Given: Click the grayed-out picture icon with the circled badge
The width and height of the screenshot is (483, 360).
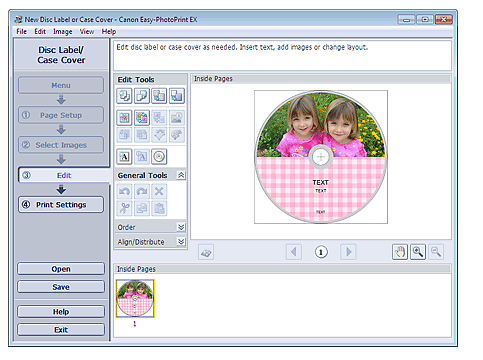Looking at the screenshot, I should point(177,118).
